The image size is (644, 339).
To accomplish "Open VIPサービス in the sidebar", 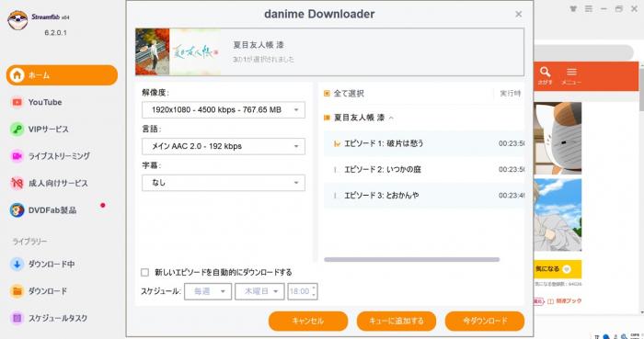I will tap(48, 130).
